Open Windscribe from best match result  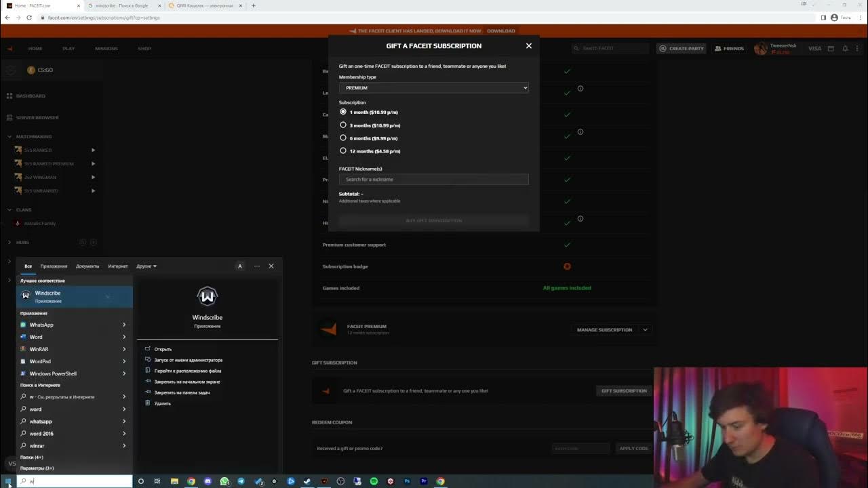point(75,296)
